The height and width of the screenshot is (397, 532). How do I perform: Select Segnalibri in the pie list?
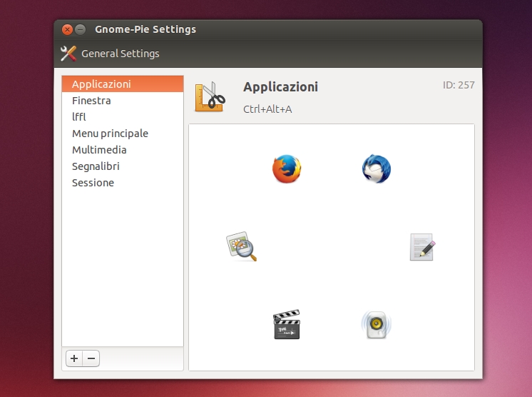pos(123,166)
